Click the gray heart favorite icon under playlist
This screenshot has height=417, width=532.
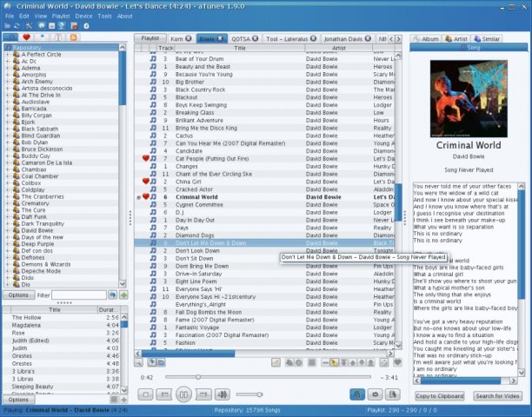coord(397,362)
